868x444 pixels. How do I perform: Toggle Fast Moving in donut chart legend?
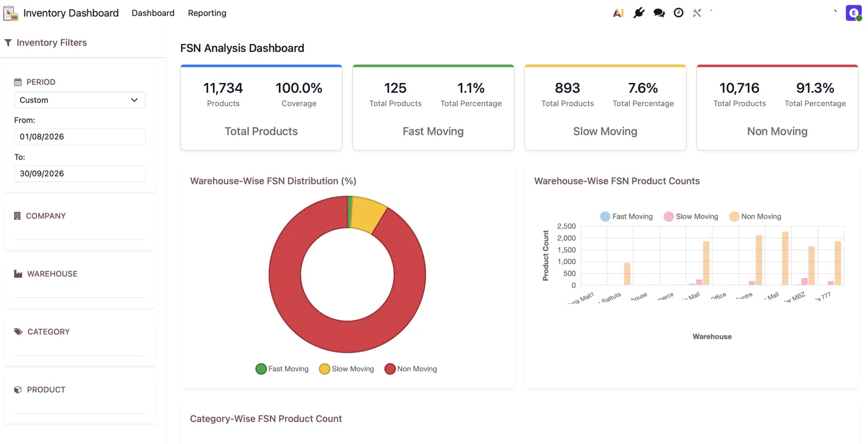point(282,369)
